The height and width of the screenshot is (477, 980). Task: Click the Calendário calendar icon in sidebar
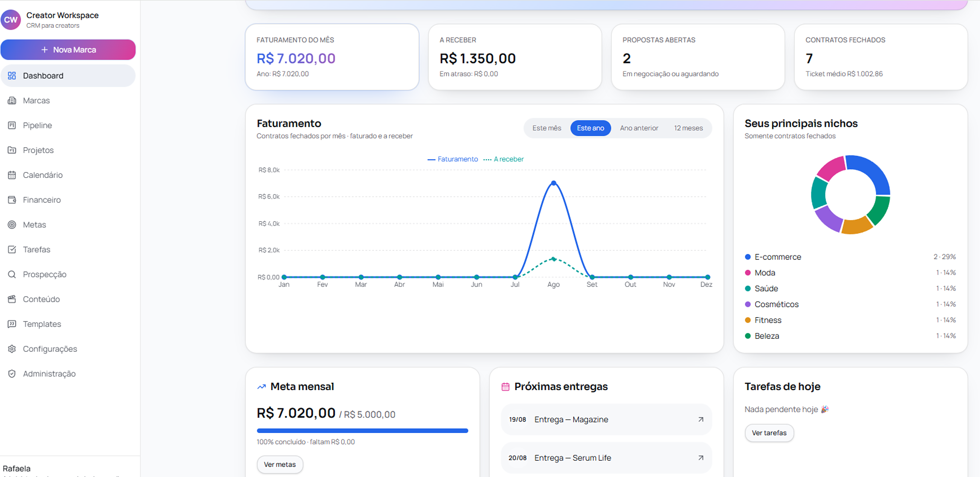tap(12, 175)
